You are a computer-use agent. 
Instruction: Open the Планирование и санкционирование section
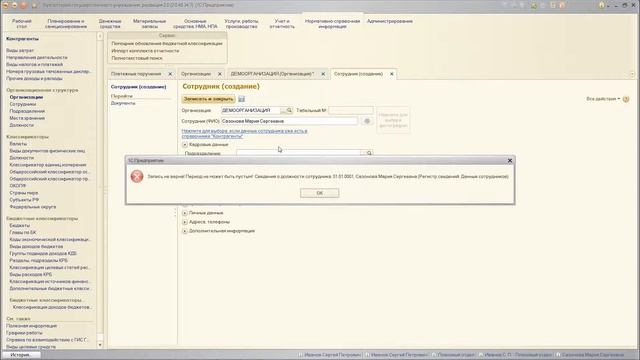65,24
